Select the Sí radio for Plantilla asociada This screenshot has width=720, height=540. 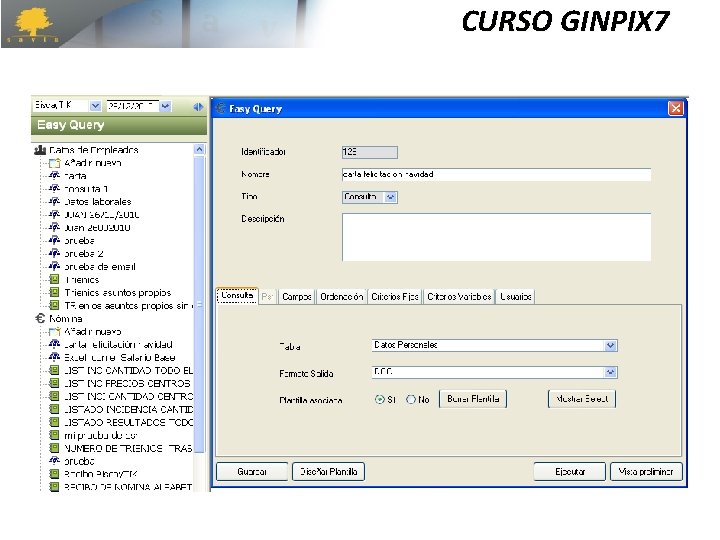click(379, 399)
